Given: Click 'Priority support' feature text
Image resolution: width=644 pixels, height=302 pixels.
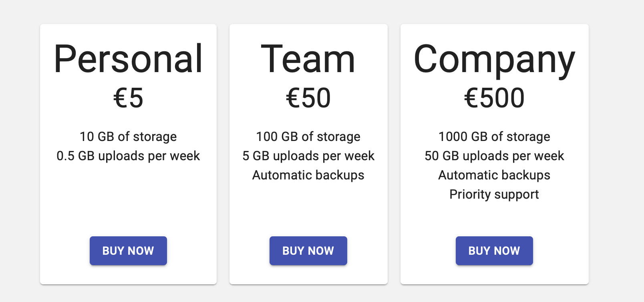Looking at the screenshot, I should [x=494, y=194].
